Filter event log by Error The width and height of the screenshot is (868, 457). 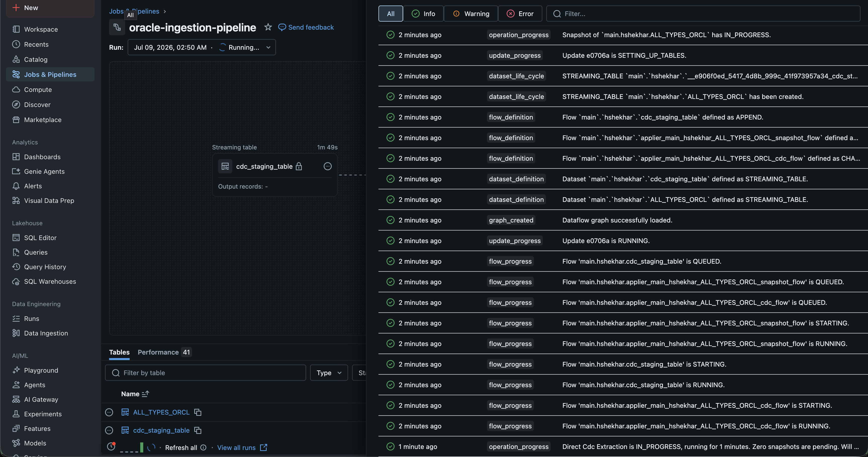pyautogui.click(x=520, y=14)
